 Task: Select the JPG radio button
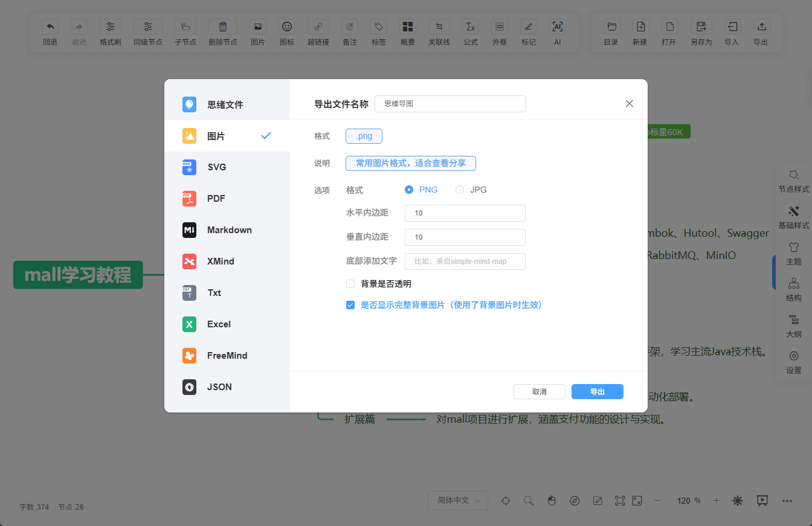[x=460, y=190]
